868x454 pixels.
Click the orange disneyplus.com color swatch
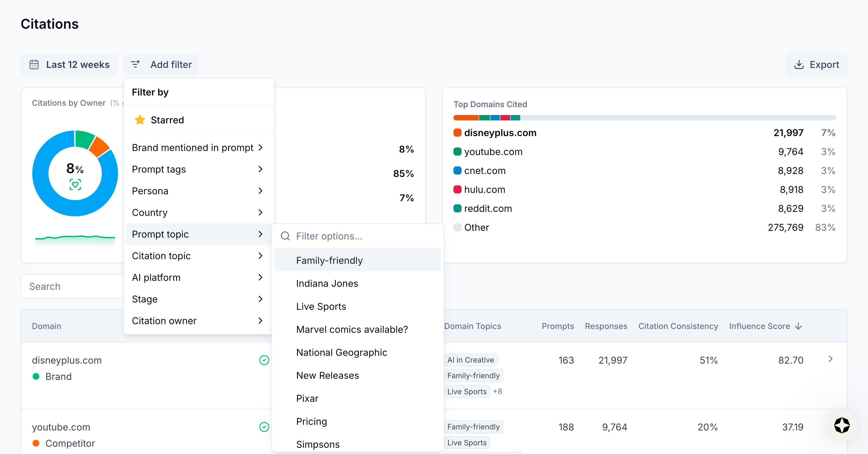click(x=457, y=133)
